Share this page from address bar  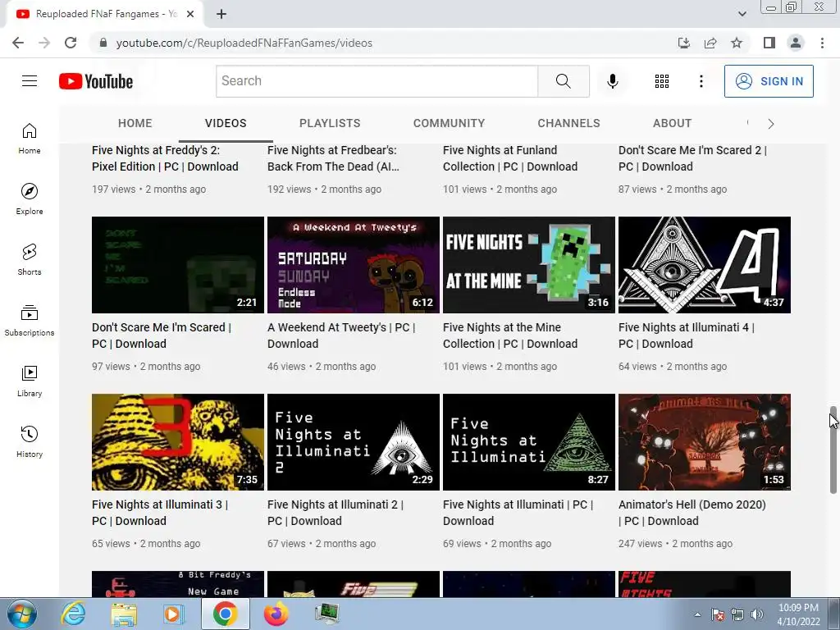click(x=710, y=43)
